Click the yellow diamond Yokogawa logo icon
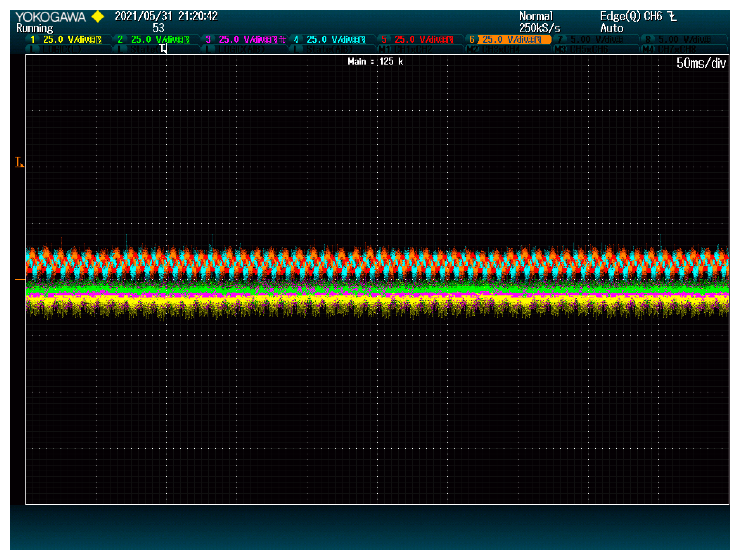The width and height of the screenshot is (740, 560). tap(98, 17)
